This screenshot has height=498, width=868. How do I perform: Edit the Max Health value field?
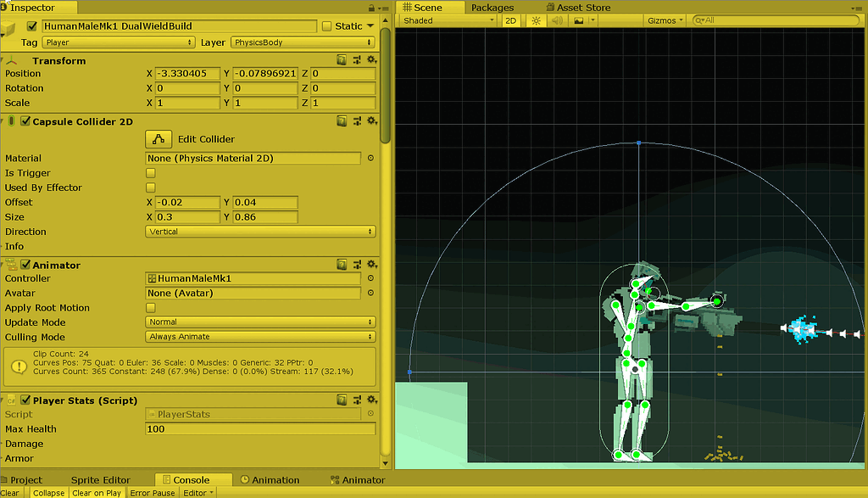coord(260,428)
